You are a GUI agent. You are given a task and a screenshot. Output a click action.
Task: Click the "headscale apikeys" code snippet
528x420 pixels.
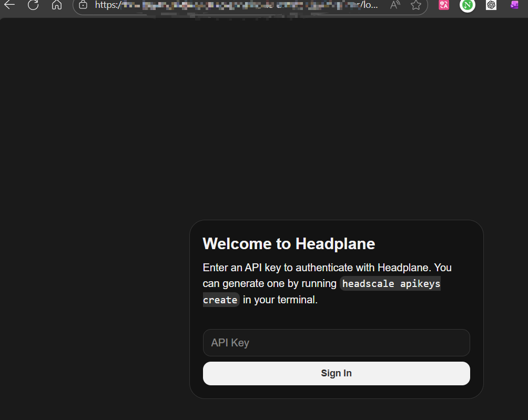tap(391, 284)
